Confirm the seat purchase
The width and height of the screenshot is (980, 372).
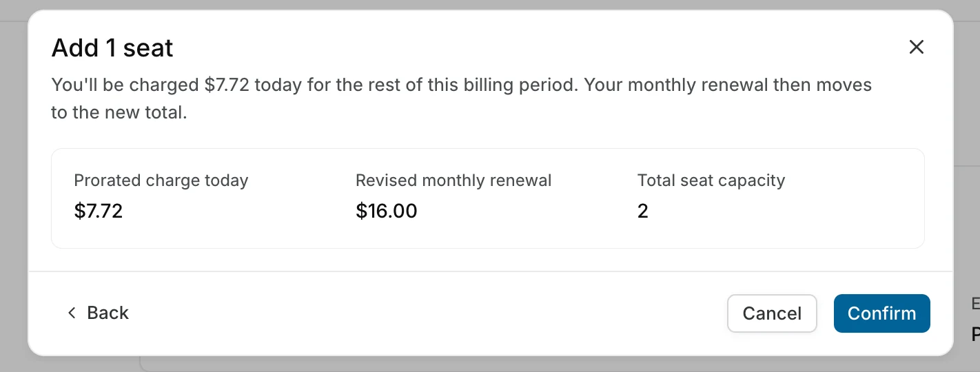[881, 313]
